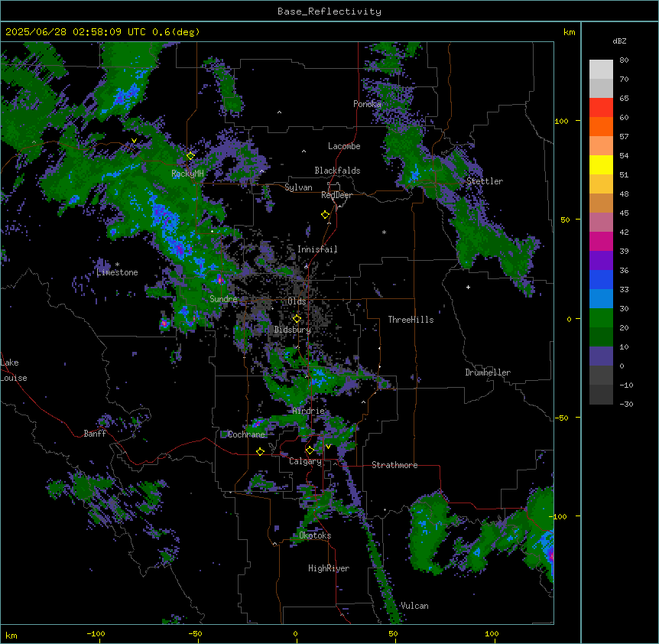Image resolution: width=659 pixels, height=644 pixels.
Task: Pick the dark orange 57-60 dBZ legend swatch
Action: click(x=601, y=127)
